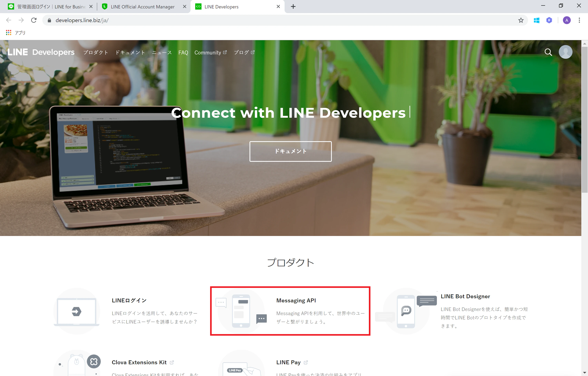Screen dimensions: 588x376
Task: Click the LINE Bot Designer description text
Action: 484,317
